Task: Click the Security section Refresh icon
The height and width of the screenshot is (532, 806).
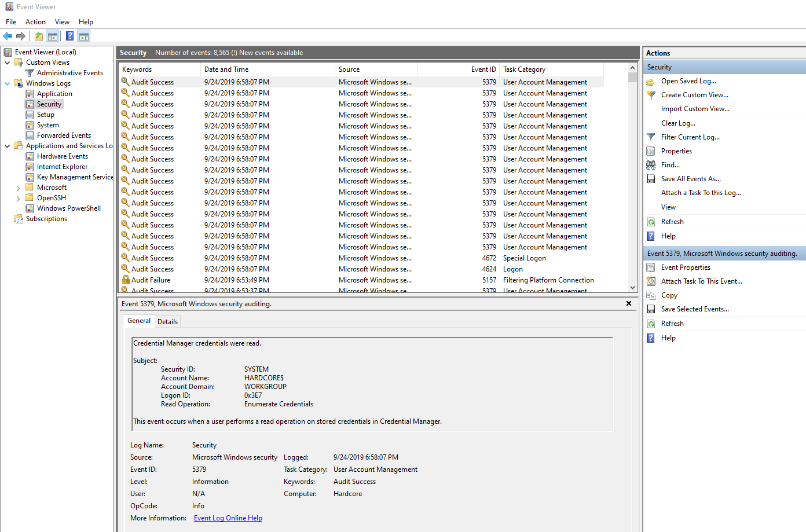Action: coord(651,222)
